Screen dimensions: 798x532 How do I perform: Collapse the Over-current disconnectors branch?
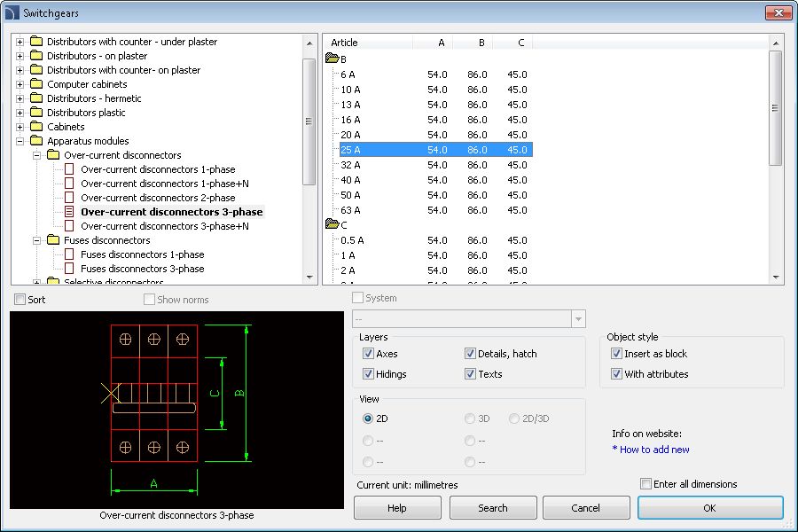click(37, 155)
